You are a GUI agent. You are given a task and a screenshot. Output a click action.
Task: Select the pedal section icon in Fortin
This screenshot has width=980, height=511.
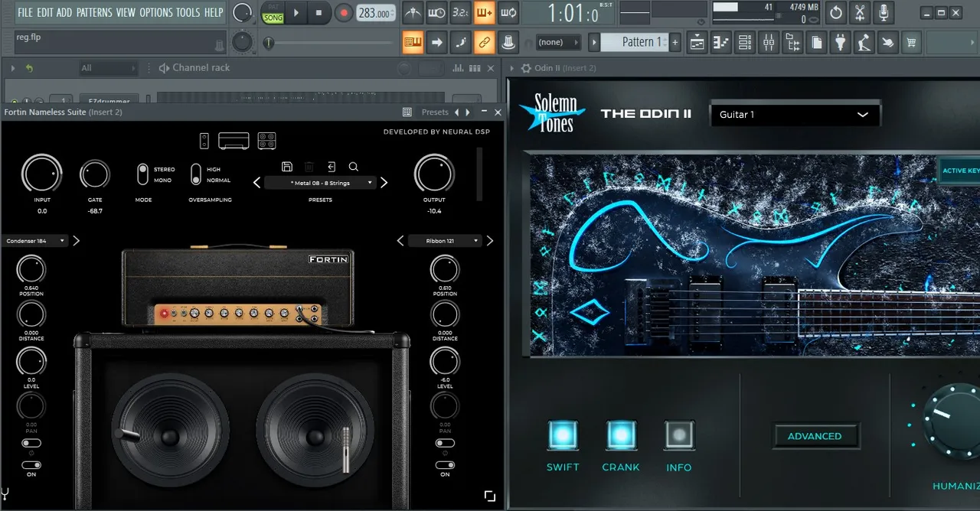pyautogui.click(x=204, y=141)
